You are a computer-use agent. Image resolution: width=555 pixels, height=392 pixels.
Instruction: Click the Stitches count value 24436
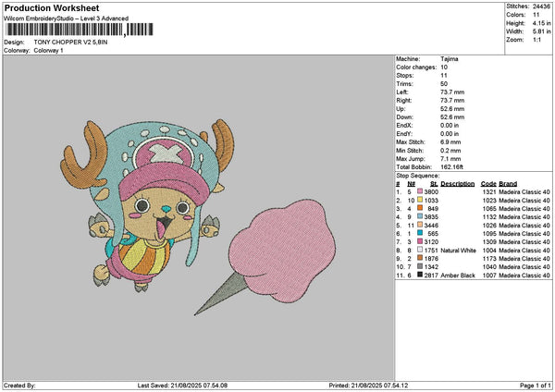click(540, 6)
